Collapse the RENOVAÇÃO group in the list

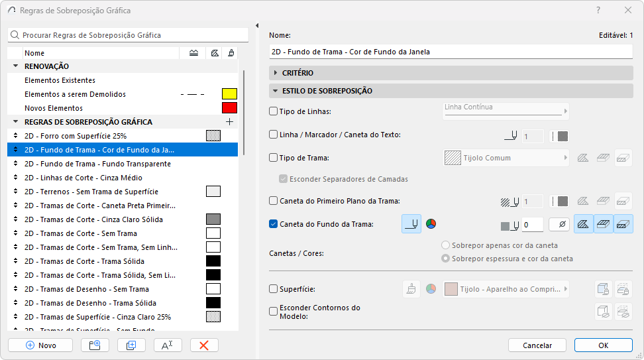click(x=15, y=66)
